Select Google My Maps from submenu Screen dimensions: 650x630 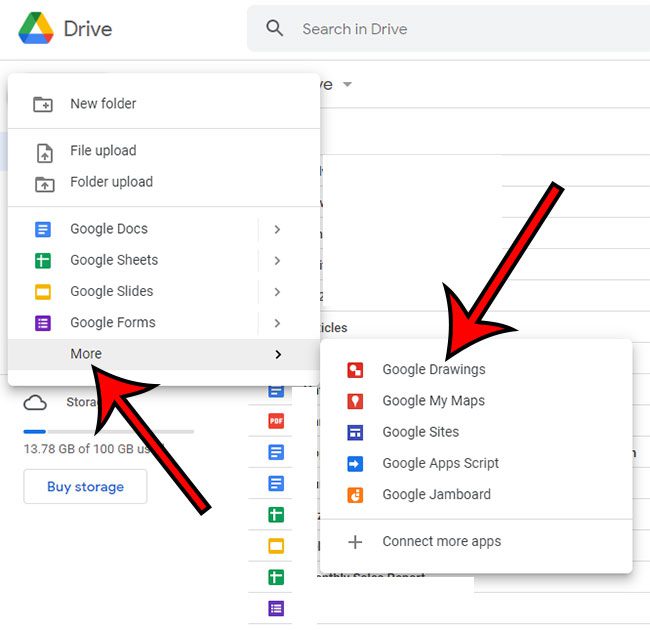476,401
